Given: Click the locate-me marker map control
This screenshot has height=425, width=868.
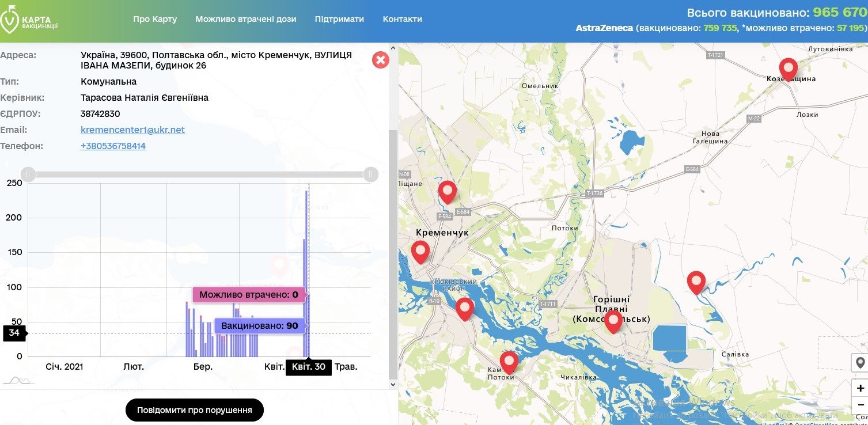Looking at the screenshot, I should [860, 363].
